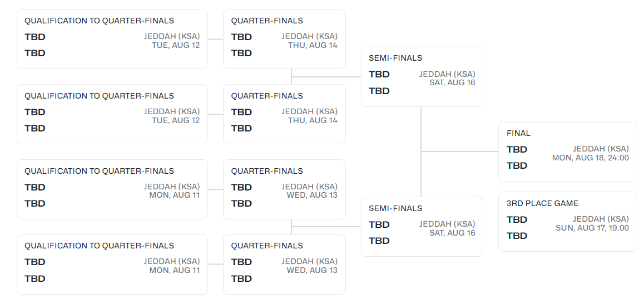This screenshot has width=644, height=303.
Task: Select the SUN, AUG 17, 19:00 date
Action: pyautogui.click(x=592, y=228)
